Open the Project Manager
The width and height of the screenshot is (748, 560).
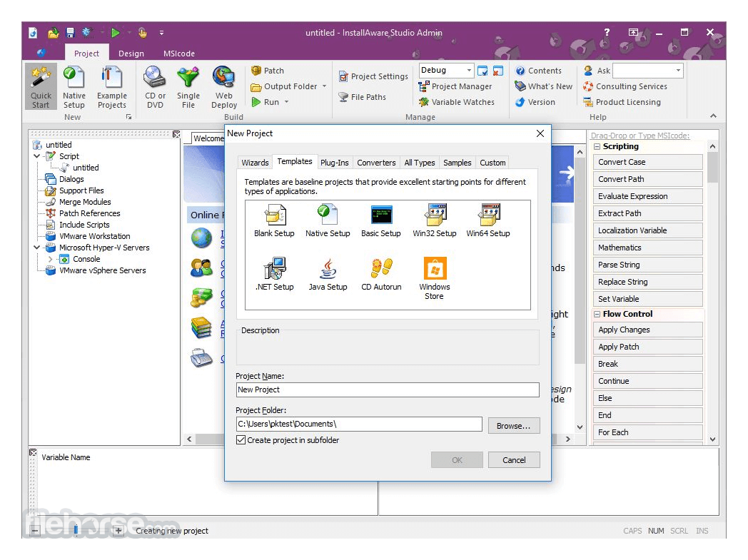[x=455, y=86]
